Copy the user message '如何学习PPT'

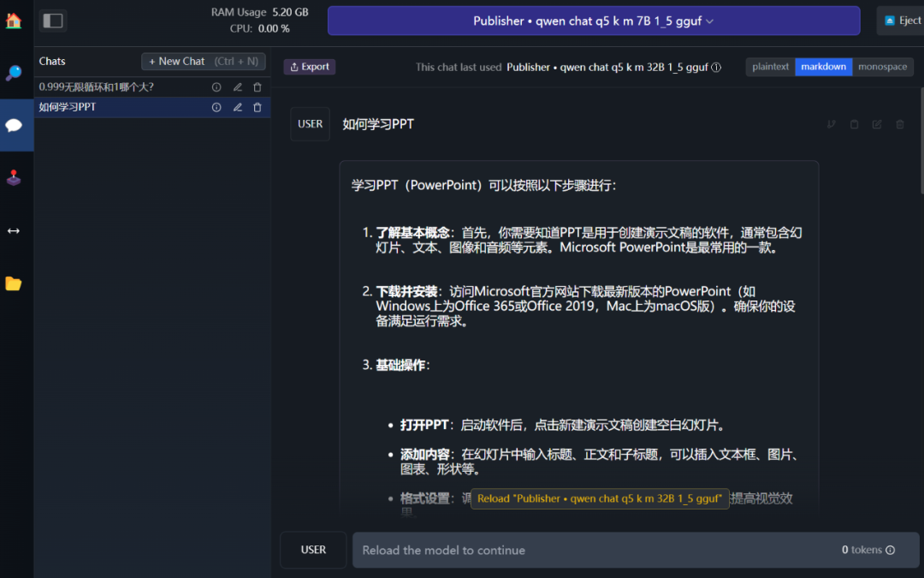(x=854, y=124)
